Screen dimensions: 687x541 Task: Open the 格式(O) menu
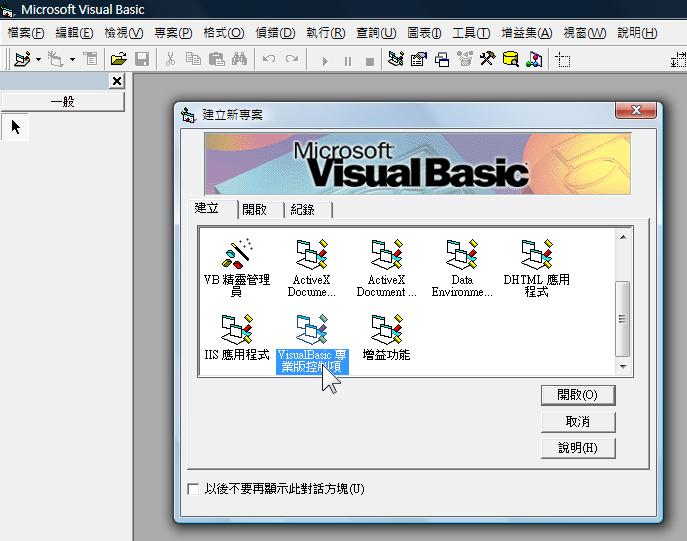point(224,33)
